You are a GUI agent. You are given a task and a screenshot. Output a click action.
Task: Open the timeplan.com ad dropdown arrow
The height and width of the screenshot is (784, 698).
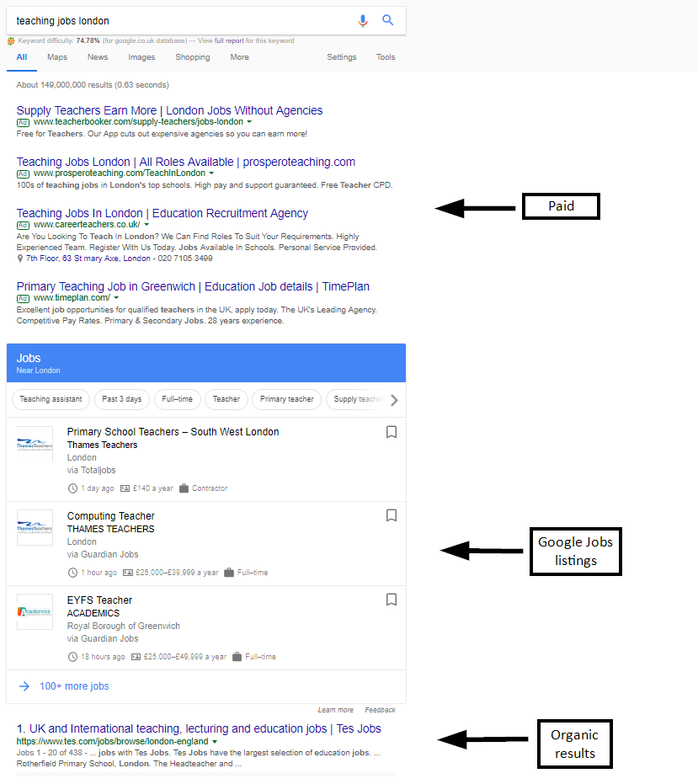tap(116, 298)
